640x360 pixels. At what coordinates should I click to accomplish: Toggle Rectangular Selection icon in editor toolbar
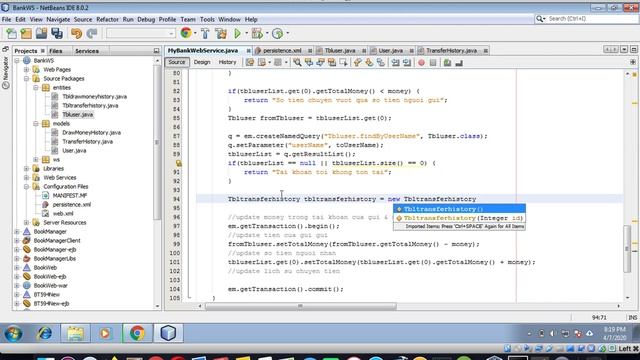343,62
